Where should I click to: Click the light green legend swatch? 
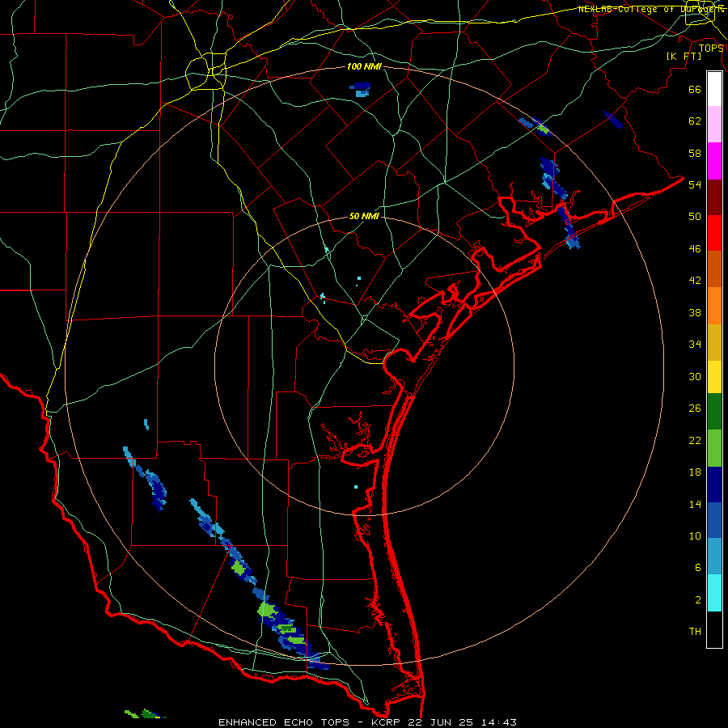coord(714,448)
